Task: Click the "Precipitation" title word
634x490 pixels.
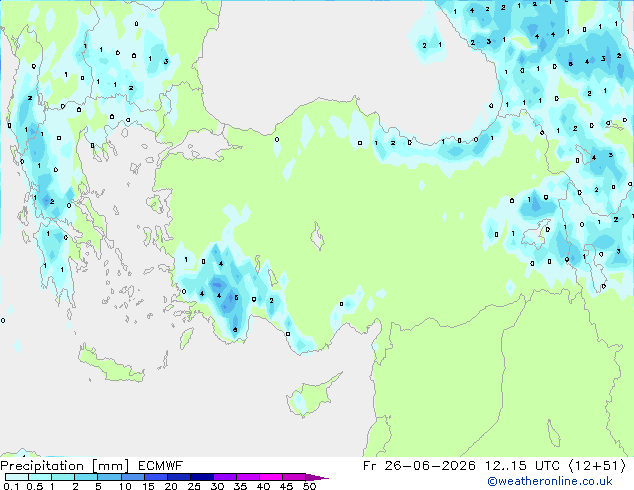Action: pos(42,466)
